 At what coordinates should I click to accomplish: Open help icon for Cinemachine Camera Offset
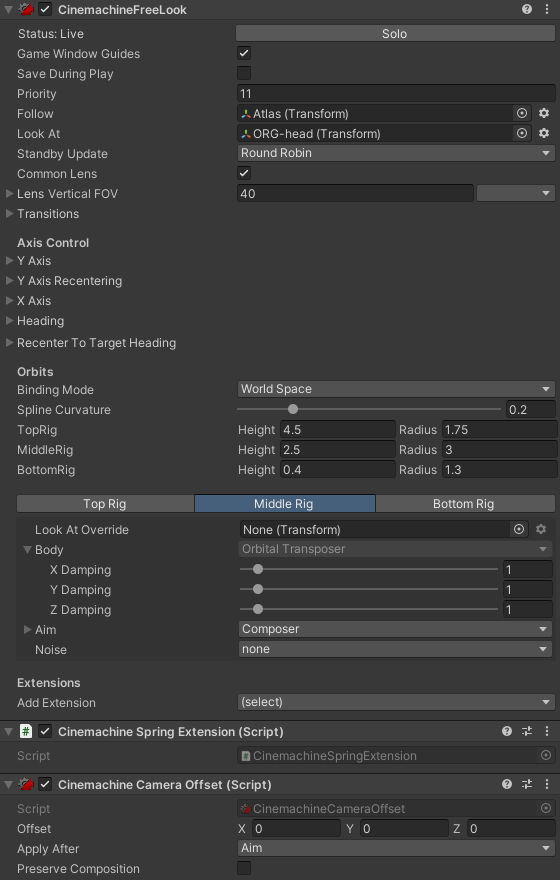tap(507, 784)
